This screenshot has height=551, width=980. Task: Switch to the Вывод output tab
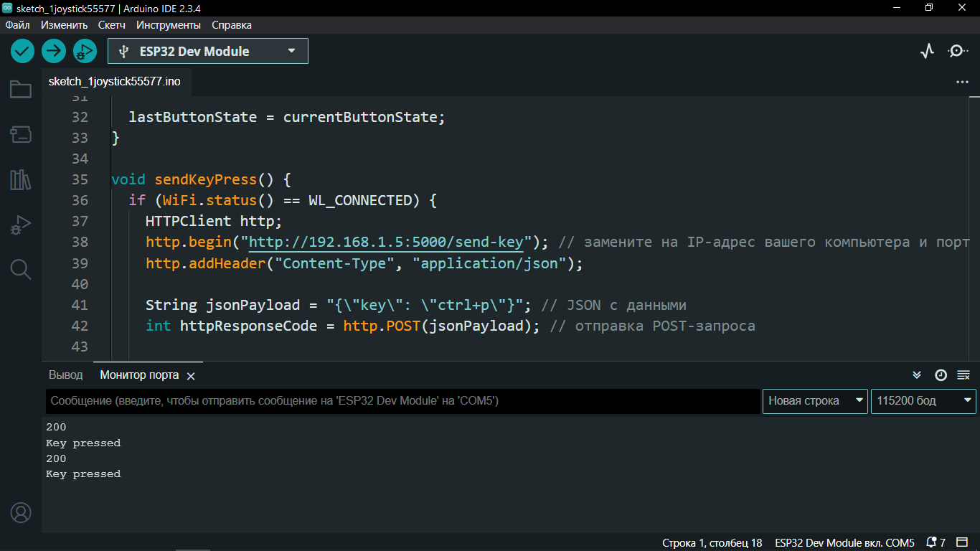click(x=66, y=375)
